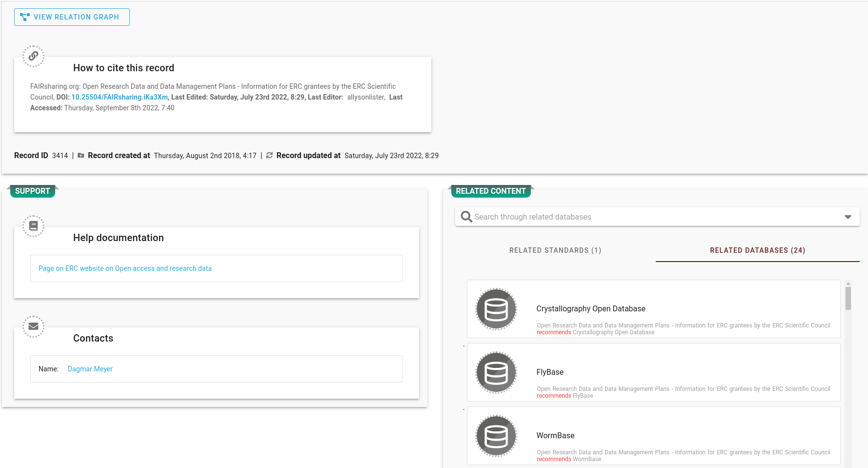Open Page on ERC website link
Screen dimensions: 868x468
coord(125,268)
